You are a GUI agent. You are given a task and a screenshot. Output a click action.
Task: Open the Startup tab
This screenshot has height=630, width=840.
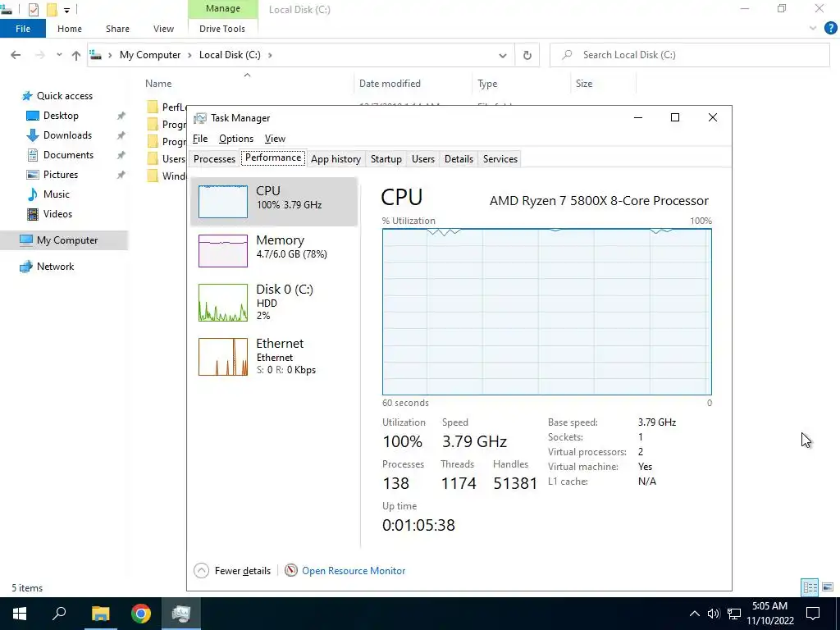pos(386,159)
